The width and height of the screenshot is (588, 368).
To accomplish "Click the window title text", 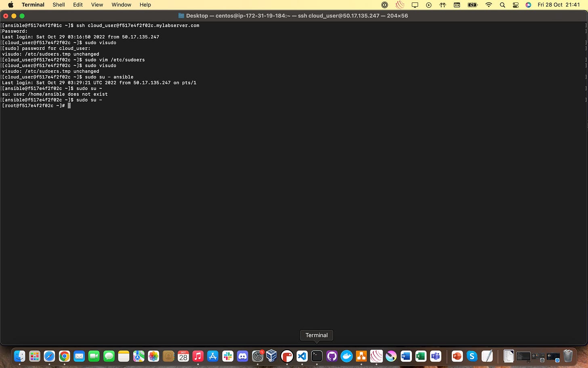I will pos(297,16).
